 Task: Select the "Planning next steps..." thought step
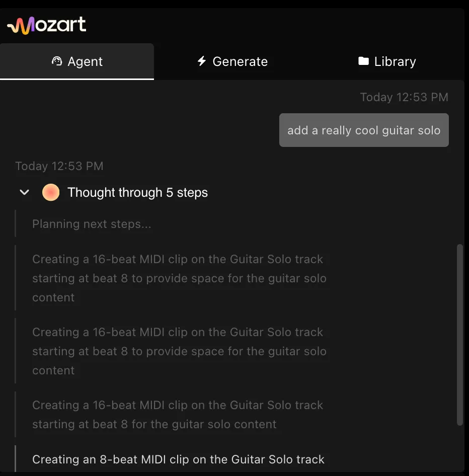pos(92,224)
